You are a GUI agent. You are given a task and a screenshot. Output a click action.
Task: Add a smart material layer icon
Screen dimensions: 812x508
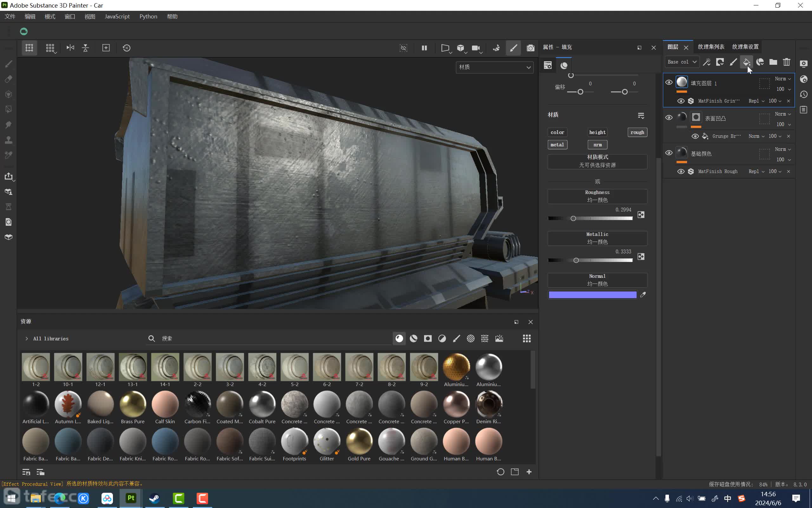click(x=760, y=62)
